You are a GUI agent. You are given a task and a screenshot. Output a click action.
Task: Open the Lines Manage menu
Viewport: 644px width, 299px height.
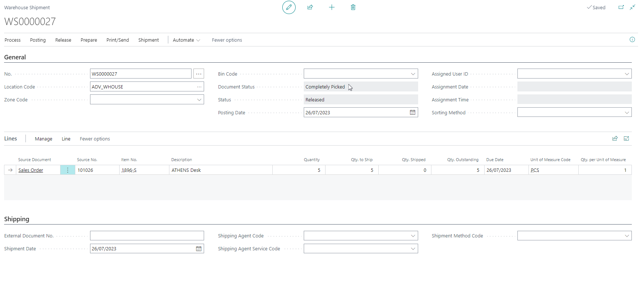pos(44,139)
